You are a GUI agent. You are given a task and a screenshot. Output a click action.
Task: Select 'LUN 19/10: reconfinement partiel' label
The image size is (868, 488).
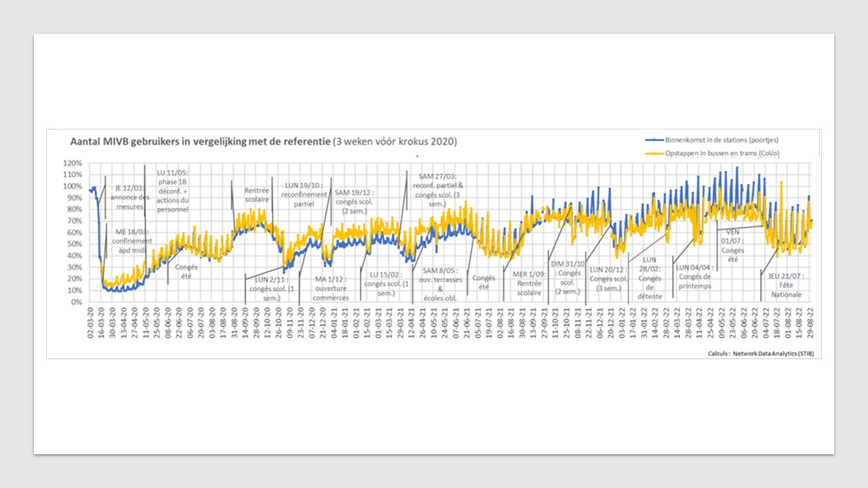pyautogui.click(x=304, y=194)
